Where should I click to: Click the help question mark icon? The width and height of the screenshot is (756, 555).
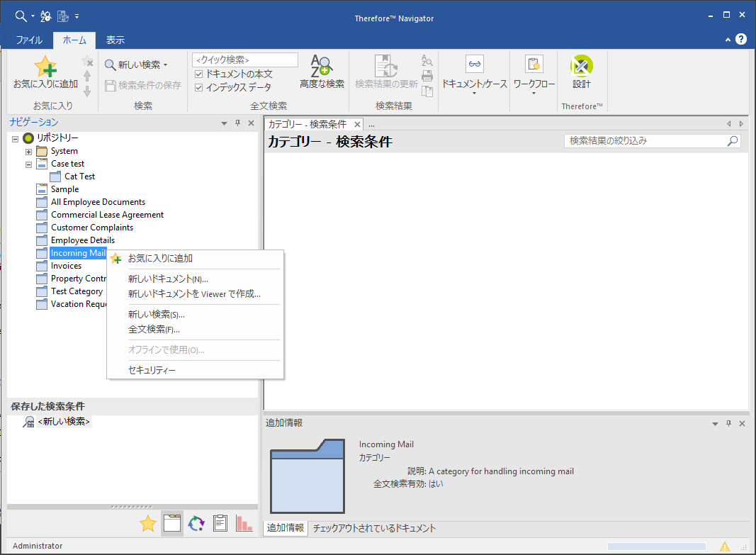click(x=741, y=40)
